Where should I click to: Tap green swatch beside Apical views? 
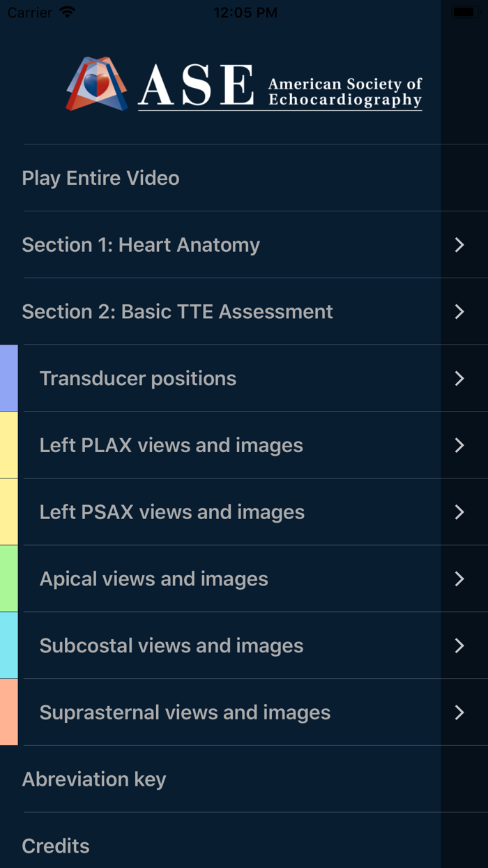click(9, 578)
